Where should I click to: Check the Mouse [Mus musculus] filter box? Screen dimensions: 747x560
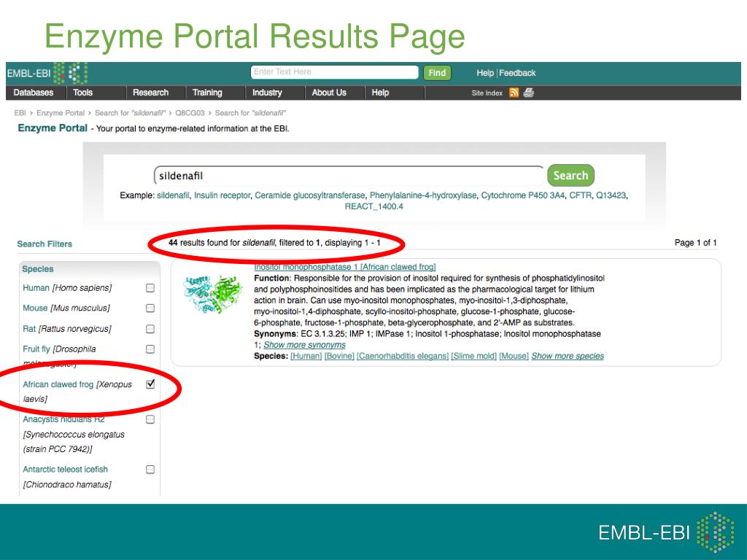(x=150, y=308)
